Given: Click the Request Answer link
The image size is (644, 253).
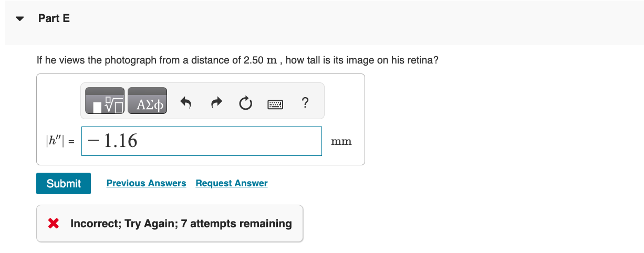Looking at the screenshot, I should pyautogui.click(x=232, y=183).
